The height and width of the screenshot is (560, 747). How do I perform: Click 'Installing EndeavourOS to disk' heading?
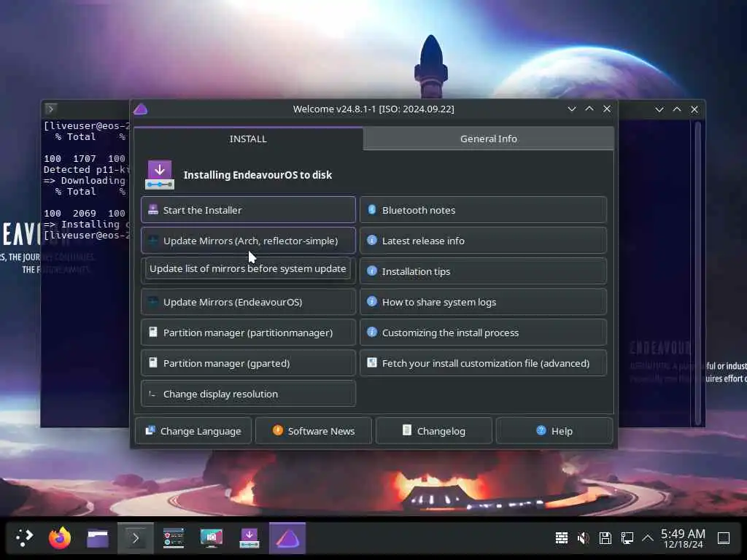point(258,175)
